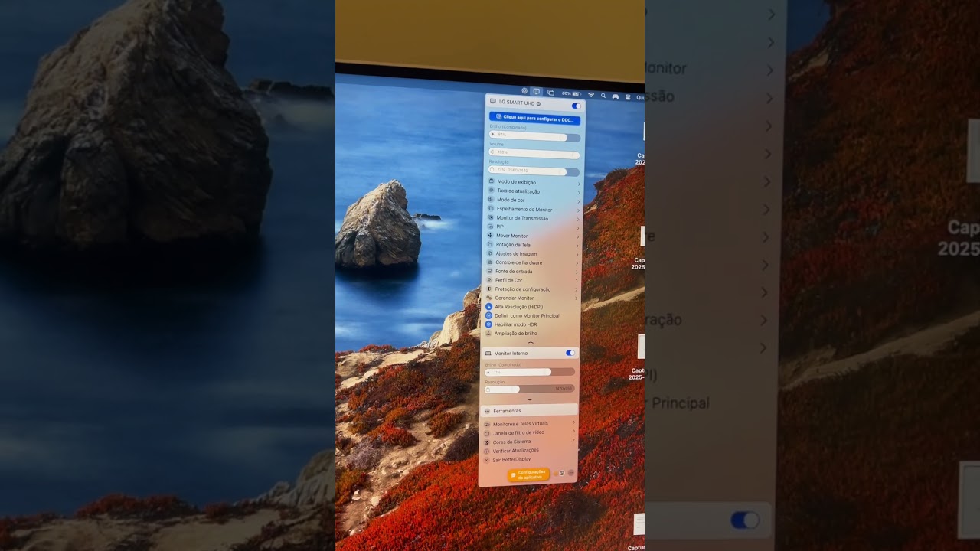980x551 pixels.
Task: Click the BetterDisplay monitor icon in menu bar
Action: tap(537, 92)
